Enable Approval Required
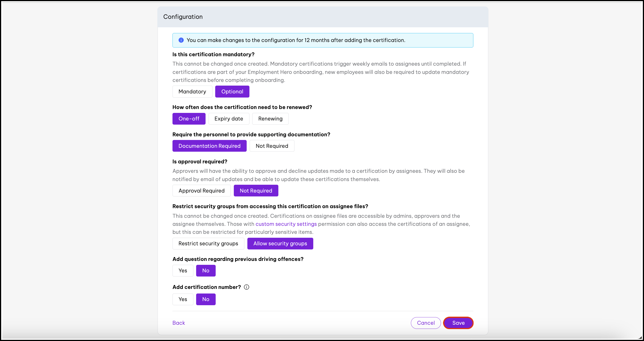This screenshot has height=341, width=644. click(201, 191)
